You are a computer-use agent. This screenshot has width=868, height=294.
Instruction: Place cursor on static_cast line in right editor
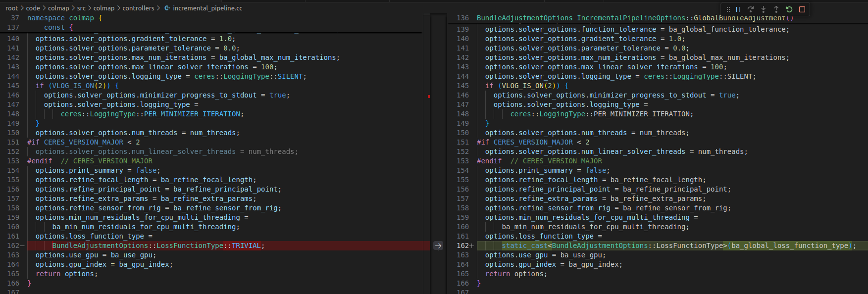coord(678,245)
